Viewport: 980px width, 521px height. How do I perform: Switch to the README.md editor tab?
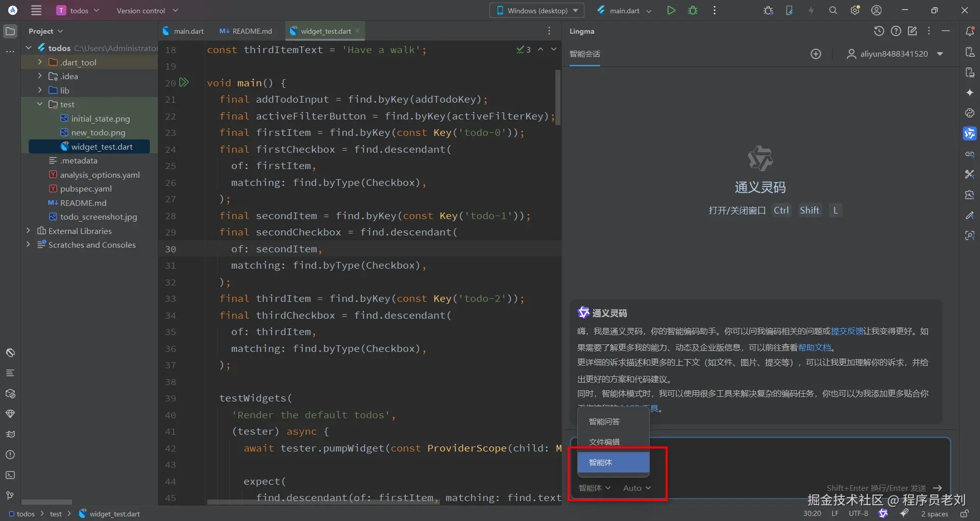tap(246, 31)
